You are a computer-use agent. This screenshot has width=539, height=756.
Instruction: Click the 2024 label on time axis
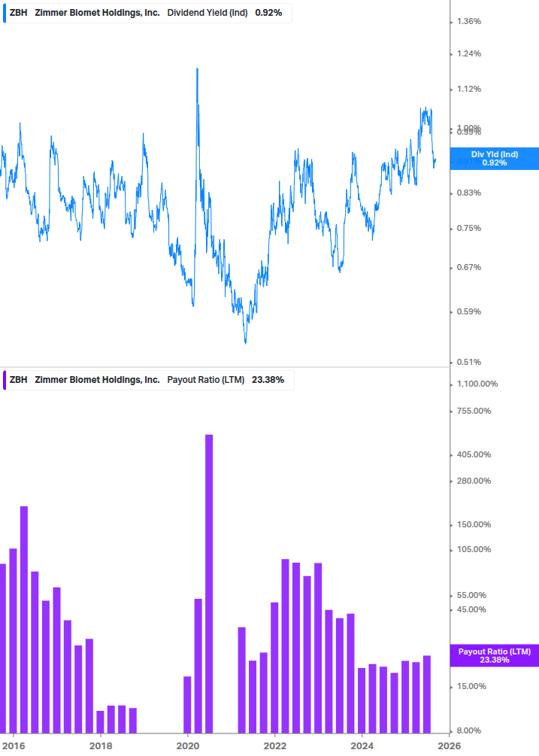coord(362,746)
